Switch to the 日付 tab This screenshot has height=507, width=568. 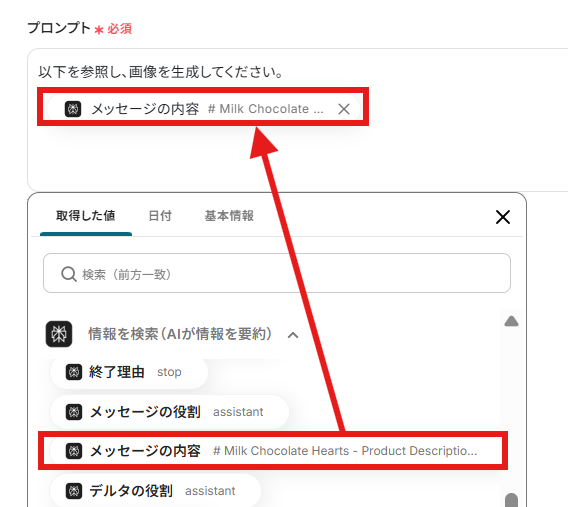pyautogui.click(x=160, y=216)
